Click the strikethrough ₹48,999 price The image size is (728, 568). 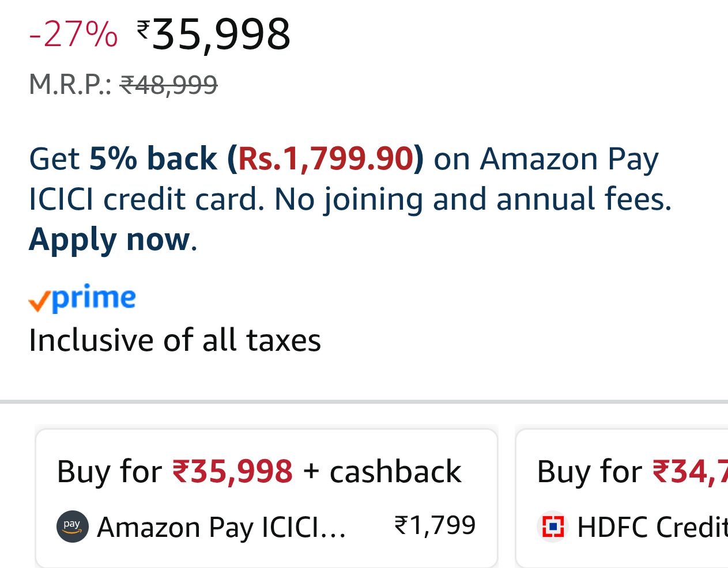point(168,85)
